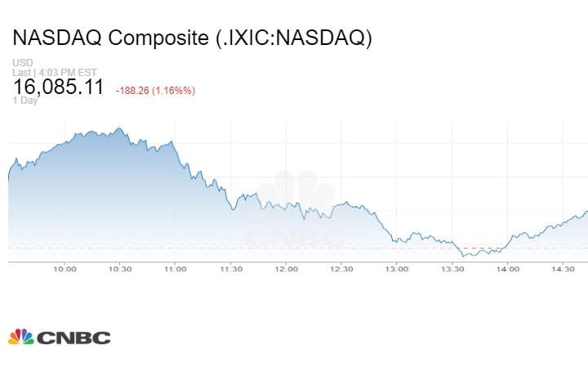The height and width of the screenshot is (368, 588).
Task: Click the 11:00 time axis label
Action: point(175,268)
